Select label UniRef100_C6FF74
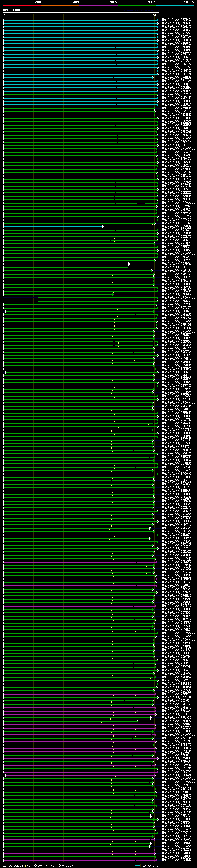 tap(177, 247)
